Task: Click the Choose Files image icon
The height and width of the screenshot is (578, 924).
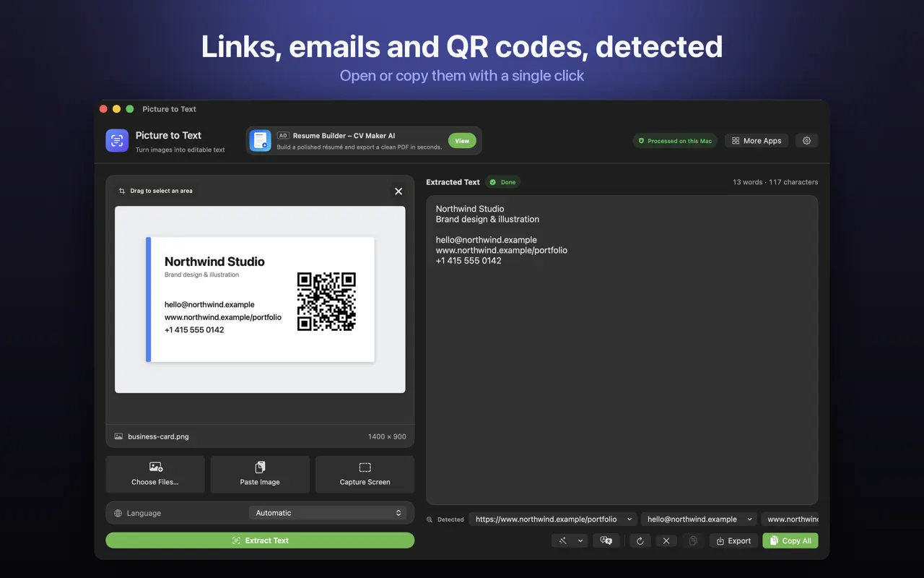Action: click(156, 467)
